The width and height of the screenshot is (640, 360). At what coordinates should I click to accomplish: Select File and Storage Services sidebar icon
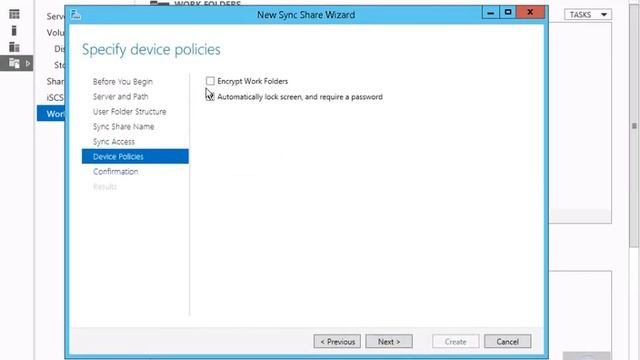pos(14,63)
